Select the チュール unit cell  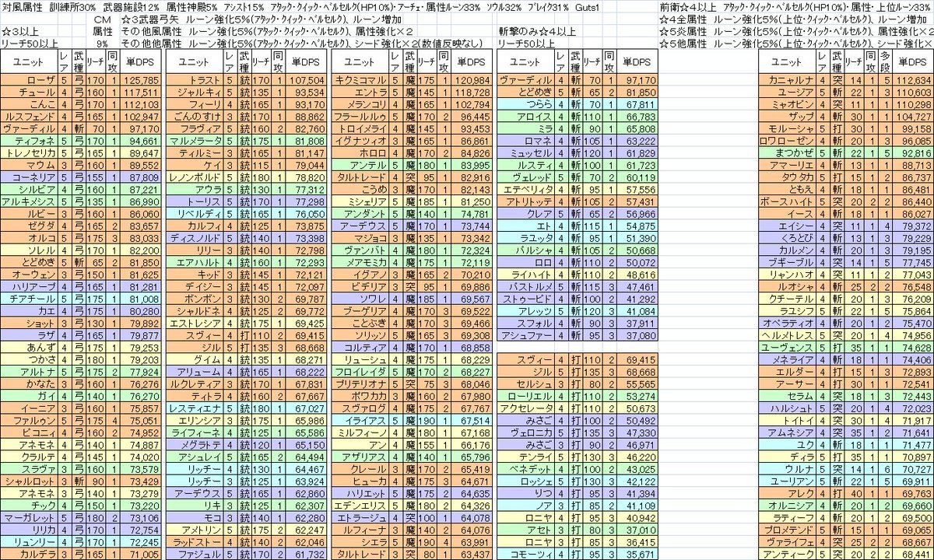(x=30, y=91)
